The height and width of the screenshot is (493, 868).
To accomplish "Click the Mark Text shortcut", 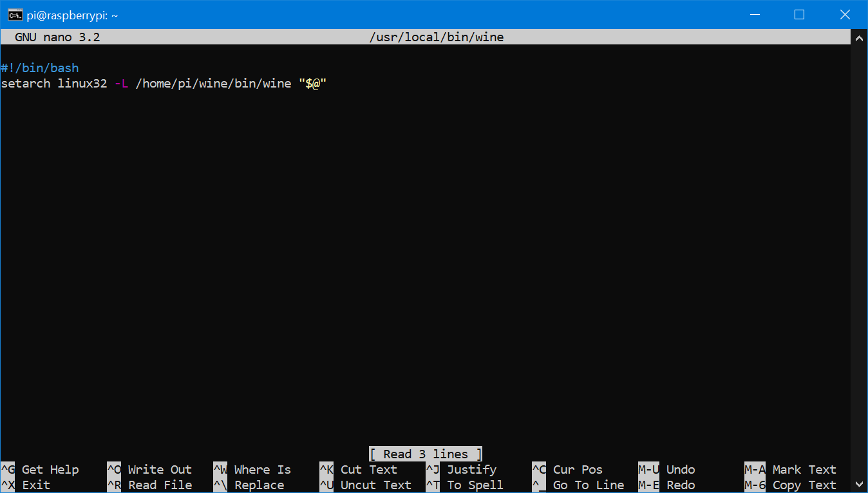I will click(x=804, y=470).
